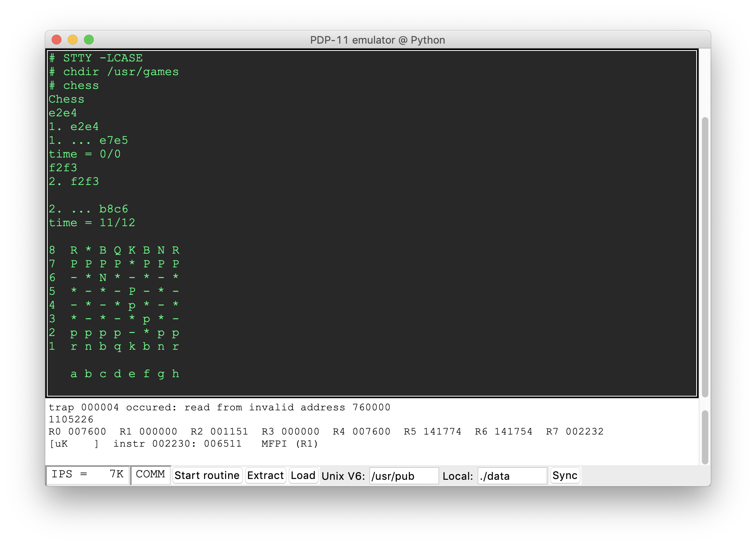Click the COMM status indicator
The height and width of the screenshot is (546, 756).
pyautogui.click(x=150, y=474)
